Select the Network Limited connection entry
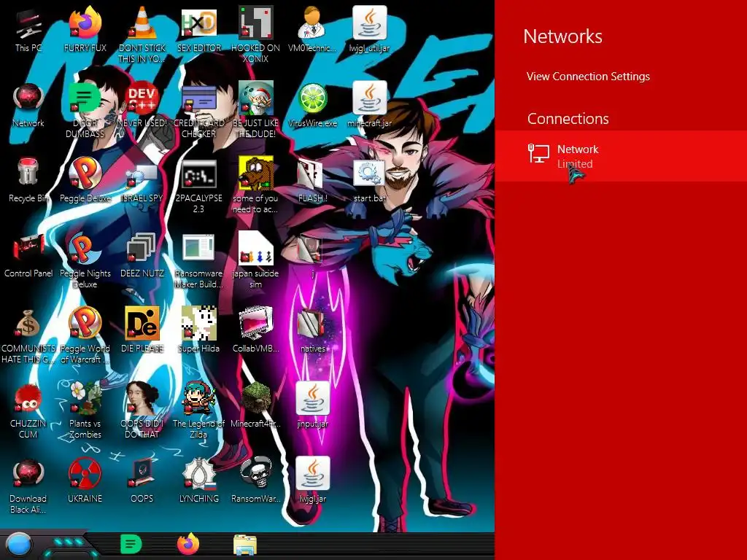Viewport: 747px width, 560px height. 621,156
